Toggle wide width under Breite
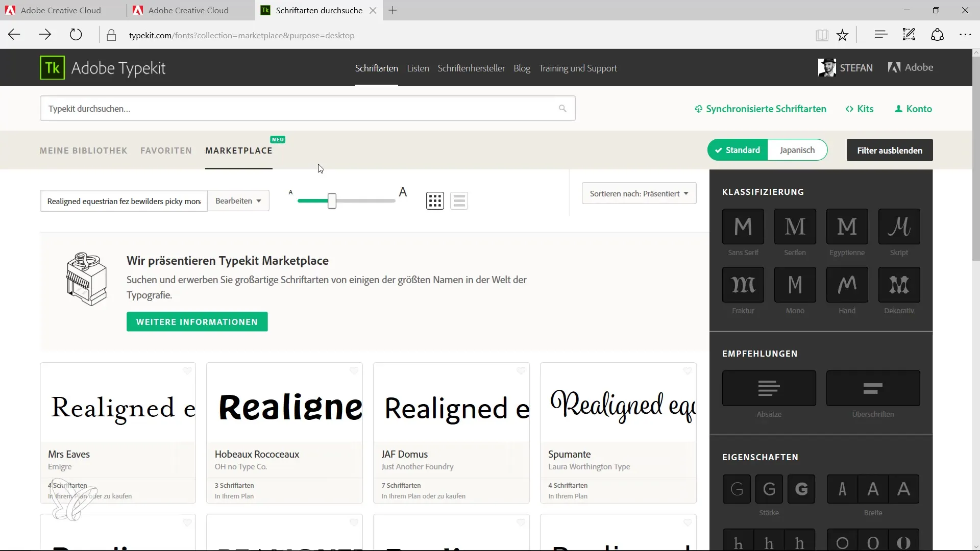The width and height of the screenshot is (980, 551). click(x=903, y=489)
